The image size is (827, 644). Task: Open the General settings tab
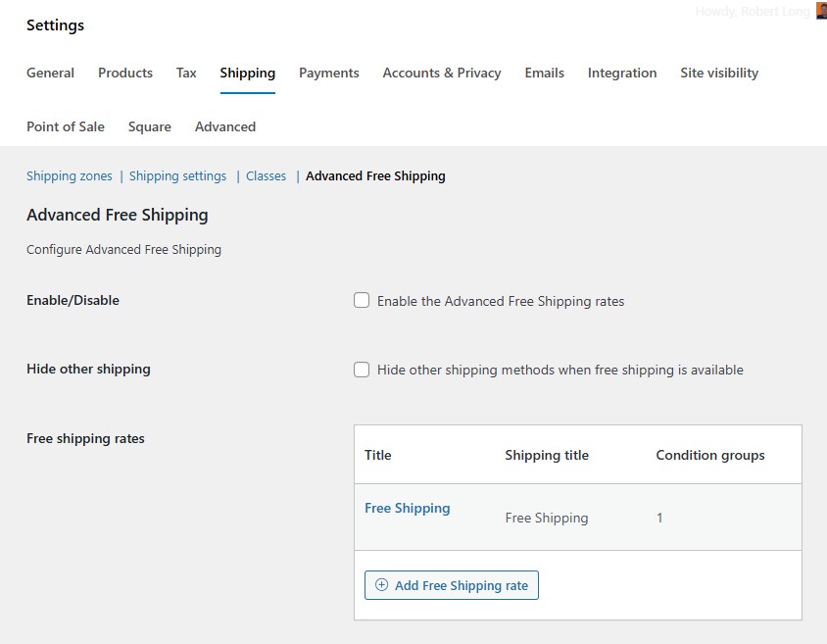tap(50, 73)
